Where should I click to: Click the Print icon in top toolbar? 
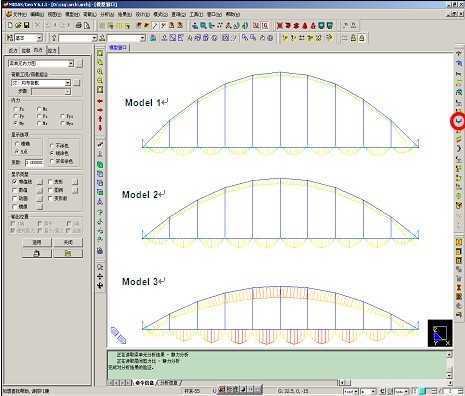[79, 25]
